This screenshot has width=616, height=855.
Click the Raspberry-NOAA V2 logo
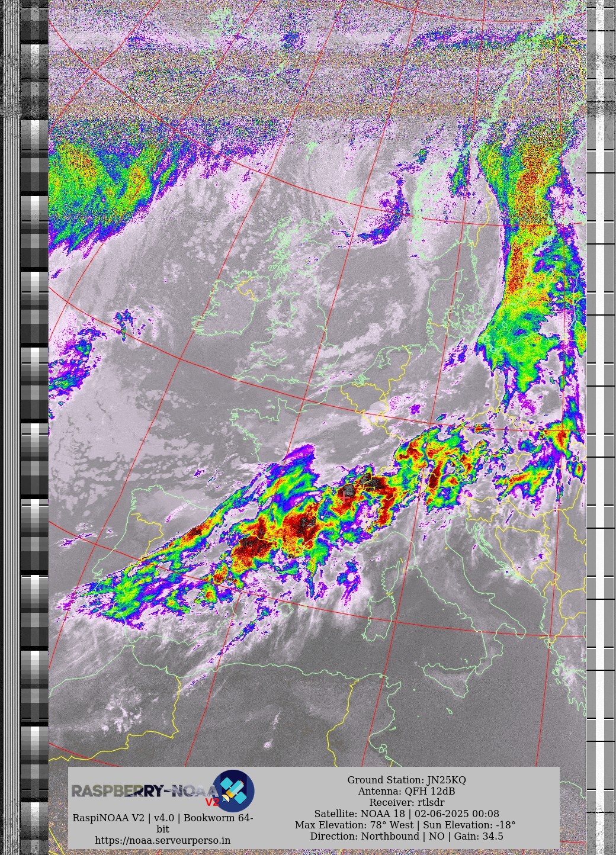point(163,791)
